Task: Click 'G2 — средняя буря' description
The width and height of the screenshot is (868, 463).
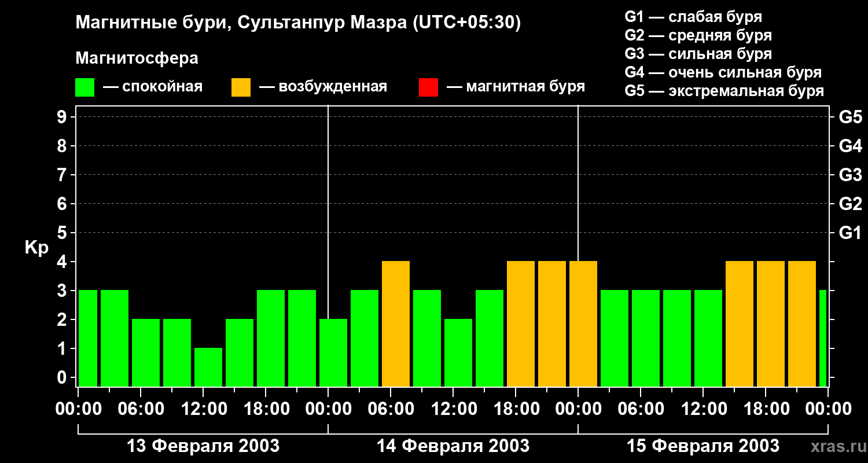Action: [x=698, y=35]
